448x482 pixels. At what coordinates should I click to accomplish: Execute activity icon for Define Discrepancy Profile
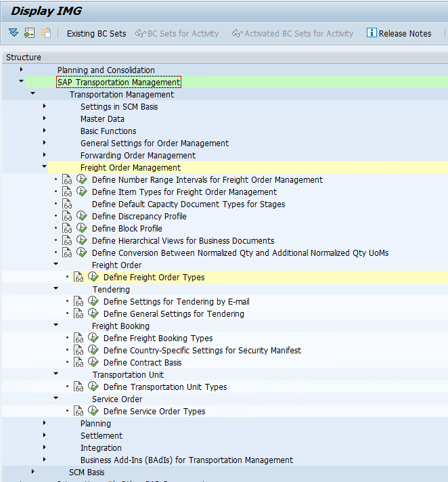82,216
